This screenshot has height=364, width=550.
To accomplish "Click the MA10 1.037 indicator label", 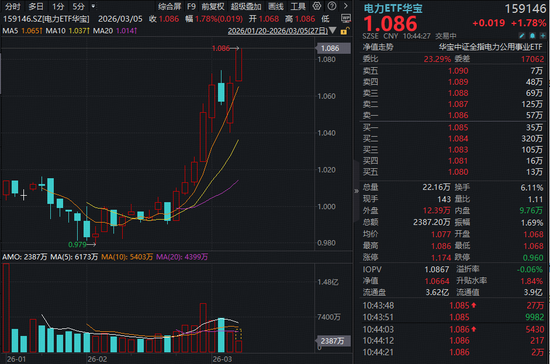I will 68,31.
